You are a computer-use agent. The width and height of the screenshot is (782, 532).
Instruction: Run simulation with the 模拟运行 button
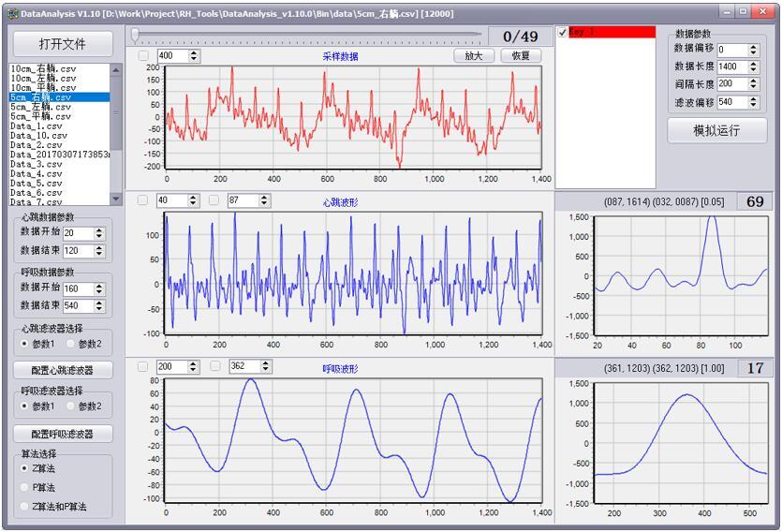[x=716, y=130]
